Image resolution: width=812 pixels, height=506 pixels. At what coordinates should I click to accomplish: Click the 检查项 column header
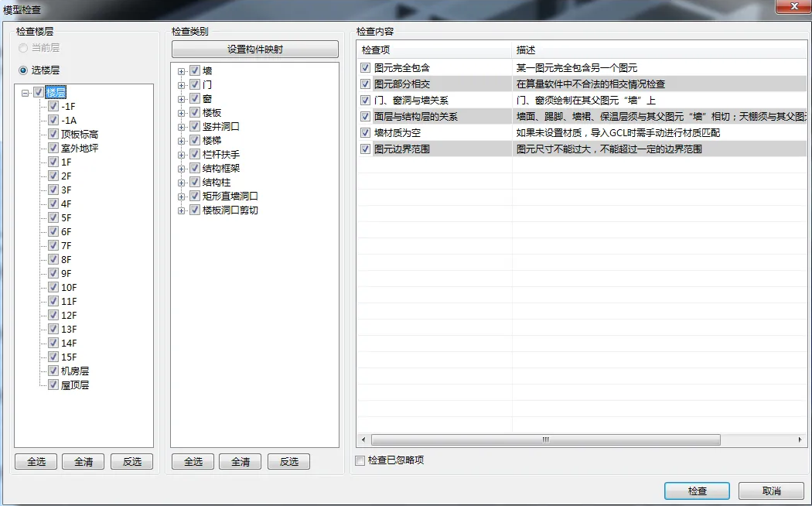point(435,50)
